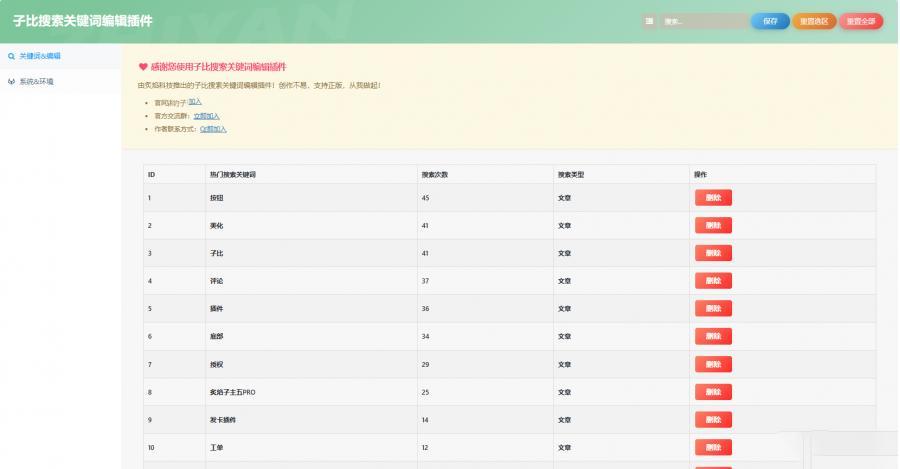Image resolution: width=900 pixels, height=469 pixels.
Task: Click the magnifier icon in the sidebar
Action: pos(11,57)
